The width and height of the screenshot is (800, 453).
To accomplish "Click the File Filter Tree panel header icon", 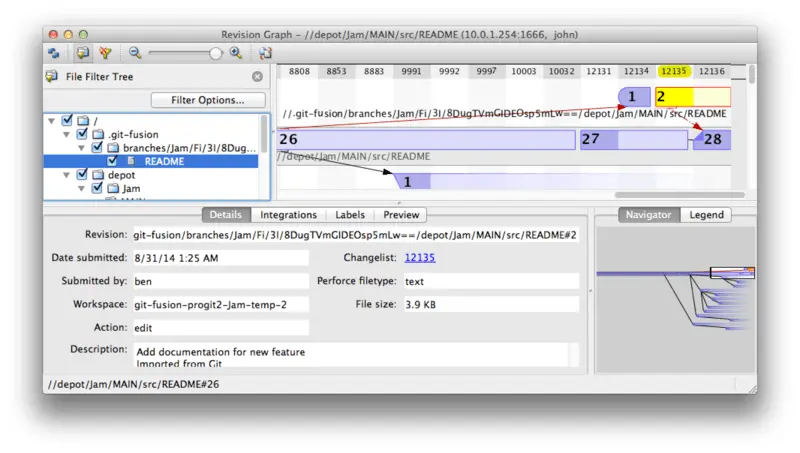I will click(52, 77).
